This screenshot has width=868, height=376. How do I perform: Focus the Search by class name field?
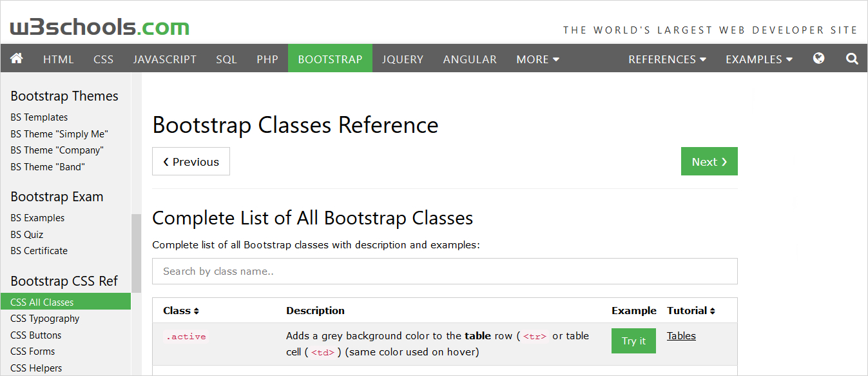pyautogui.click(x=445, y=272)
